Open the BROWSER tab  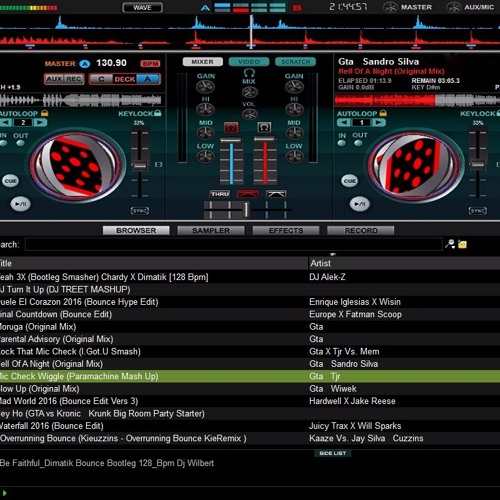tap(136, 230)
